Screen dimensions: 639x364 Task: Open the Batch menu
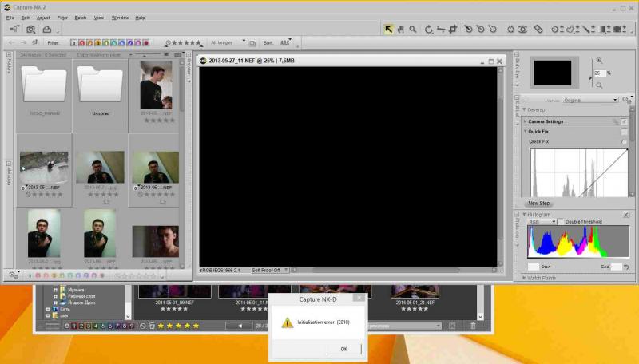click(81, 18)
